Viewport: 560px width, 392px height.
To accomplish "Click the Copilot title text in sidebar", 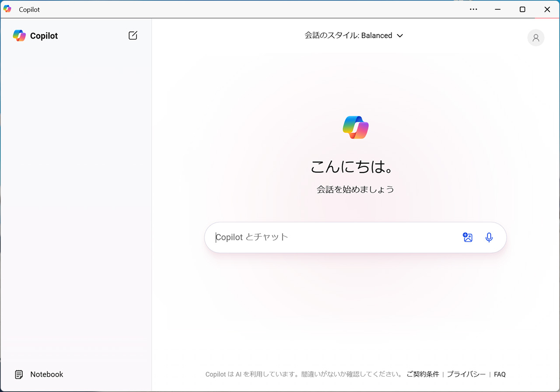I will click(x=44, y=36).
